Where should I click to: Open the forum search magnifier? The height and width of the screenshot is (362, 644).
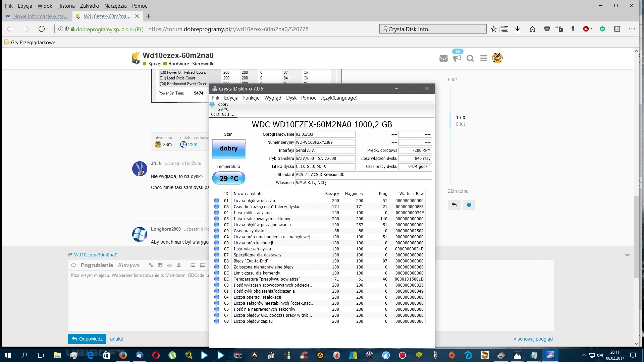click(x=470, y=58)
